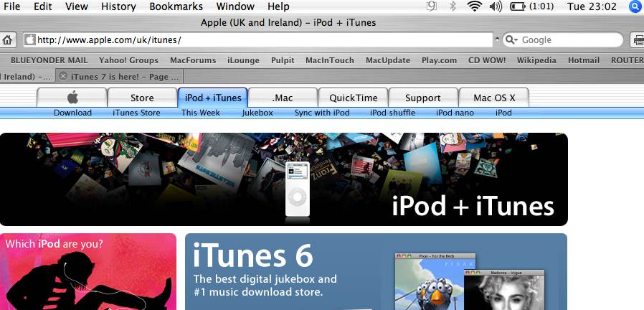Open the View menu
The image size is (644, 310).
pyautogui.click(x=77, y=6)
